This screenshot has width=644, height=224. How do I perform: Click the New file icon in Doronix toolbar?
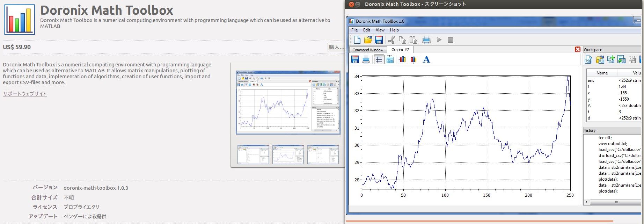(357, 40)
